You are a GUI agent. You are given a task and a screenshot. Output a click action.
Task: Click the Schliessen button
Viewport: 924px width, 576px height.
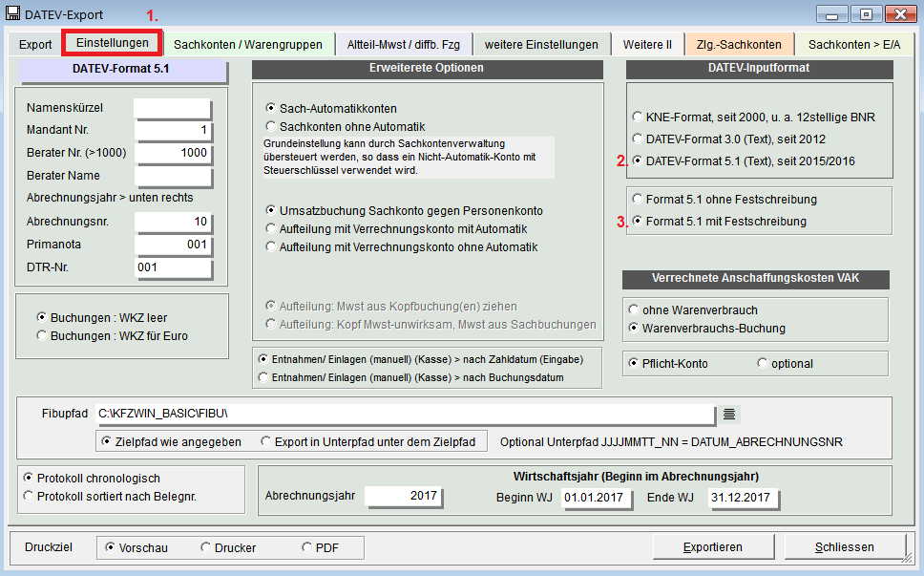(x=845, y=547)
